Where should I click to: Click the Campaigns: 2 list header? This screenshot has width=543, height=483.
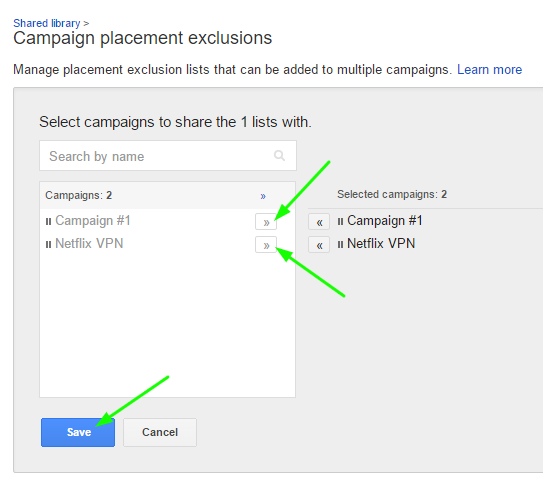tap(79, 195)
